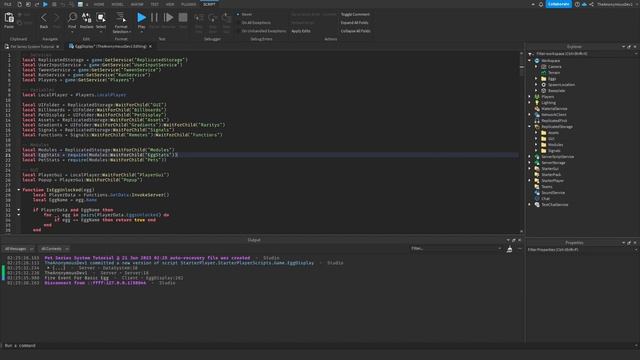This screenshot has width=640, height=360.
Task: Click the help question mark icon
Action: (577, 4)
